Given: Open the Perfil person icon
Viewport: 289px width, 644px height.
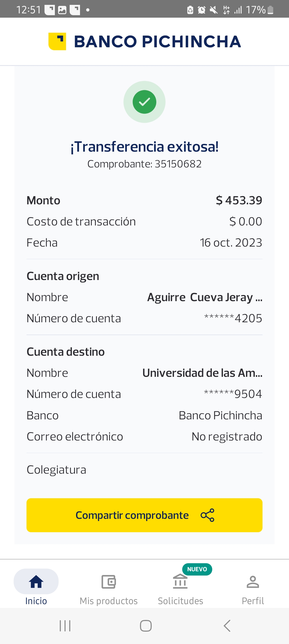Looking at the screenshot, I should [253, 582].
